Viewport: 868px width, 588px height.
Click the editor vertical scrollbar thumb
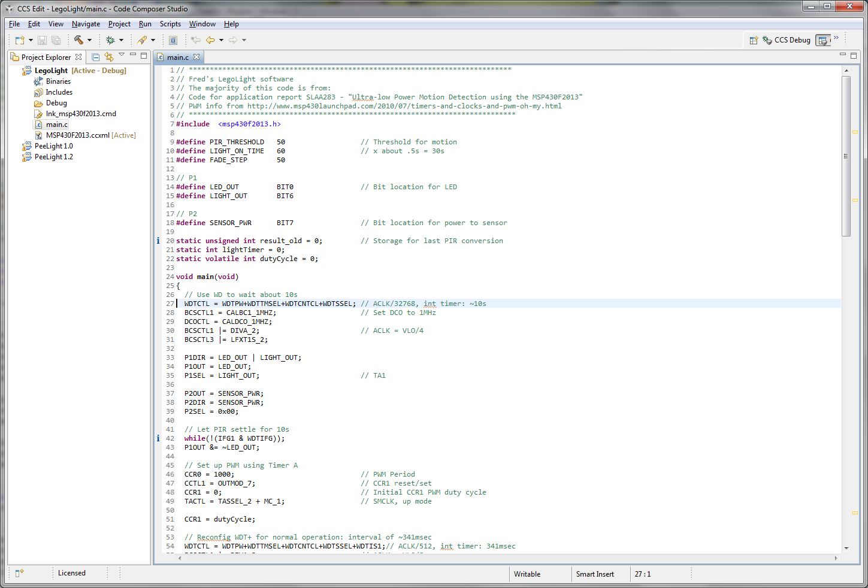coord(846,156)
